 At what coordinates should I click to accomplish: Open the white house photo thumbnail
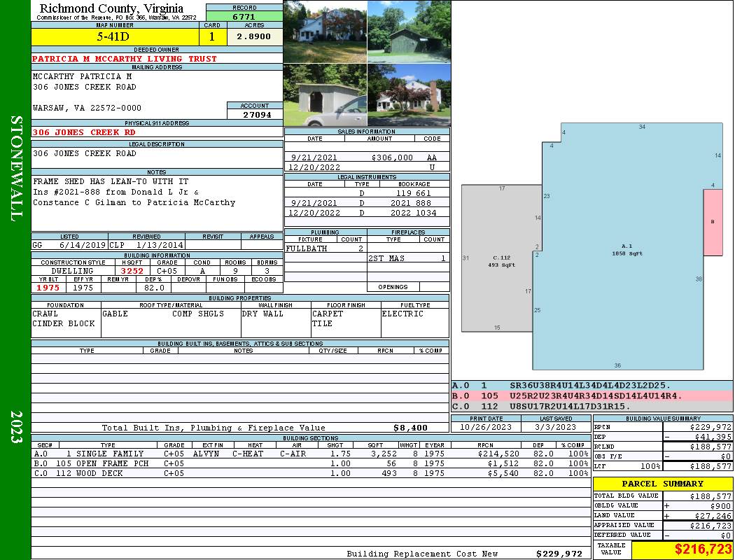pos(325,32)
